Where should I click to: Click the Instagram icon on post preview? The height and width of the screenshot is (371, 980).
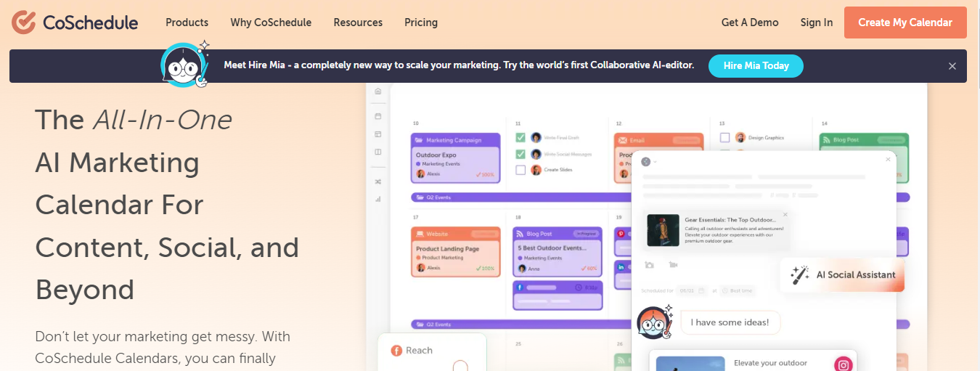pyautogui.click(x=842, y=364)
